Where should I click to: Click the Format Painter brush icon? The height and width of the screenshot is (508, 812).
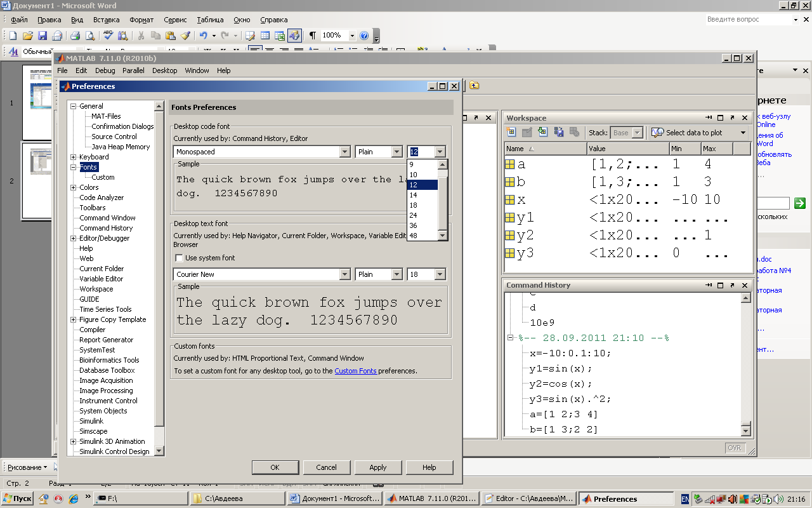point(185,36)
